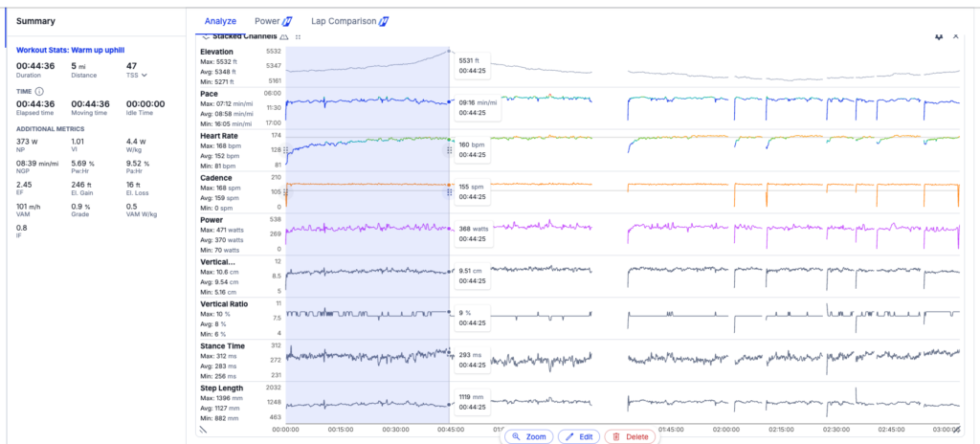Click the 00:44:36 Duration value

pyautogui.click(x=35, y=66)
